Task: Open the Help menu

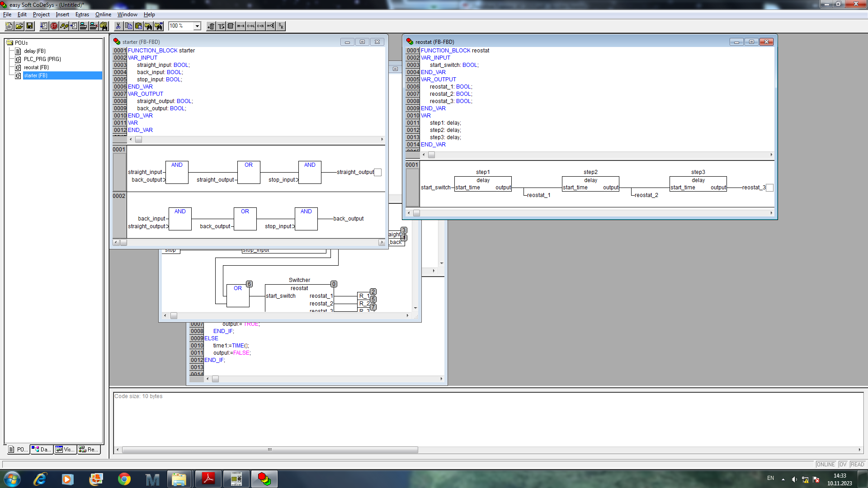Action: pyautogui.click(x=149, y=14)
